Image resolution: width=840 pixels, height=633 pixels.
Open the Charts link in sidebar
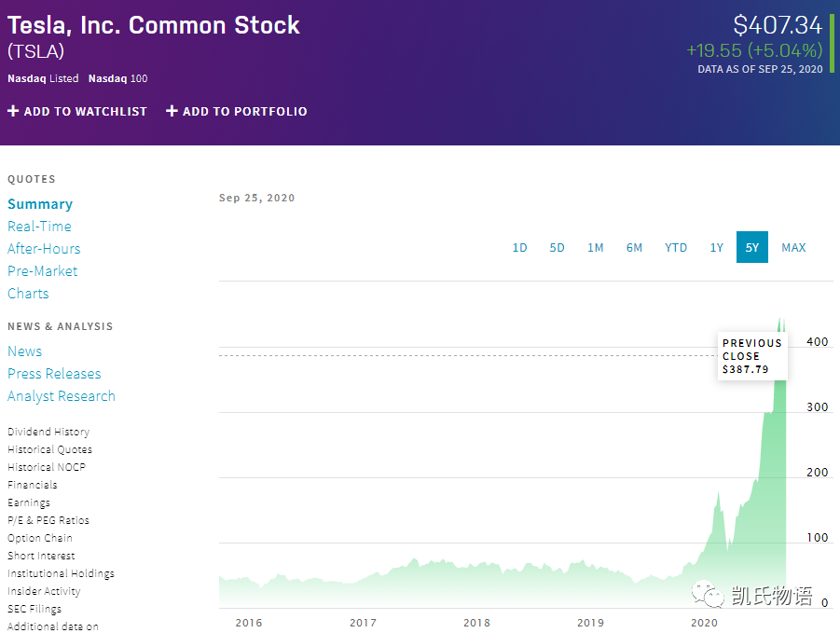[28, 294]
